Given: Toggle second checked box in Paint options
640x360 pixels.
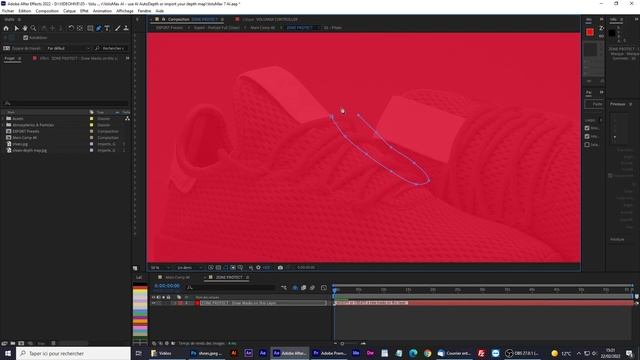Looking at the screenshot, I should (587, 136).
